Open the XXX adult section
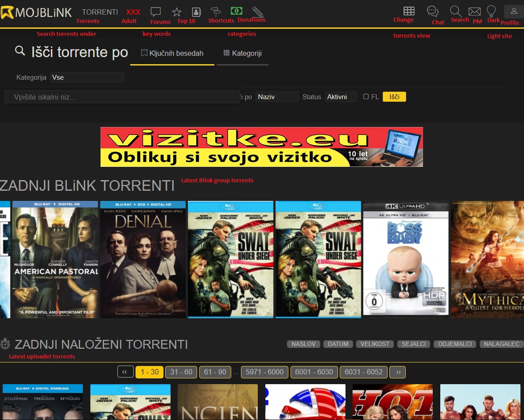Viewport: 524px width, 420px height. (x=133, y=12)
